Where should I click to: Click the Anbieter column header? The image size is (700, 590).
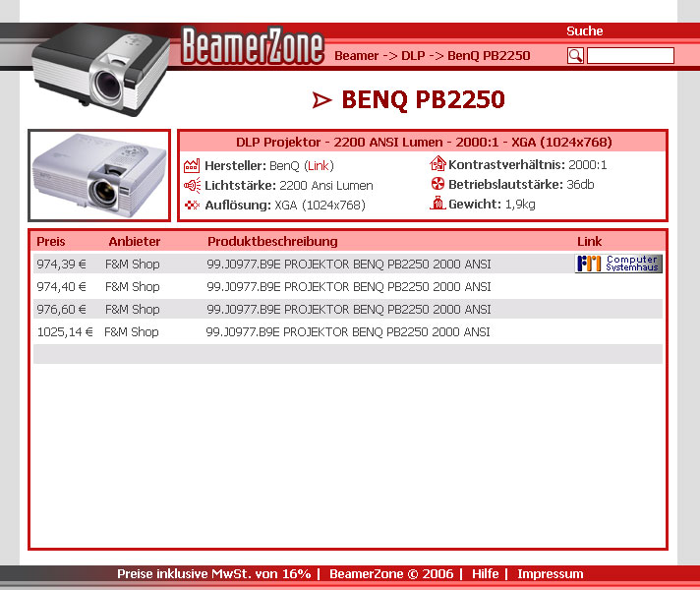coord(135,242)
